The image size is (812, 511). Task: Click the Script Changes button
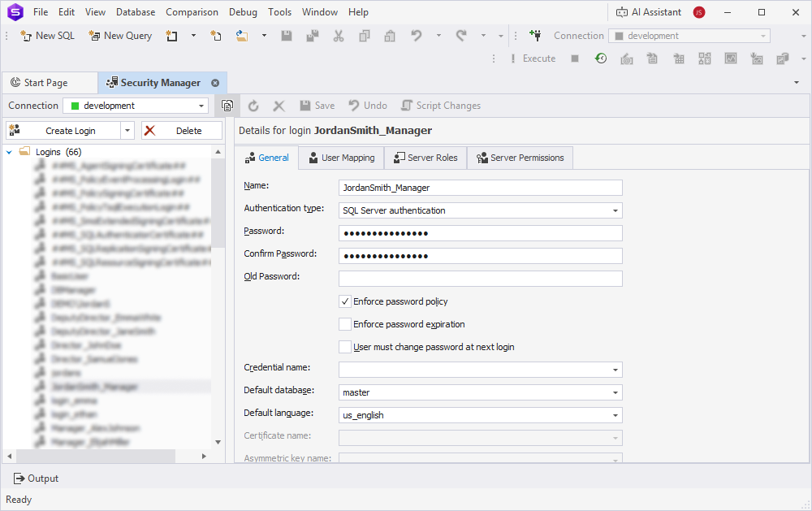coord(440,105)
